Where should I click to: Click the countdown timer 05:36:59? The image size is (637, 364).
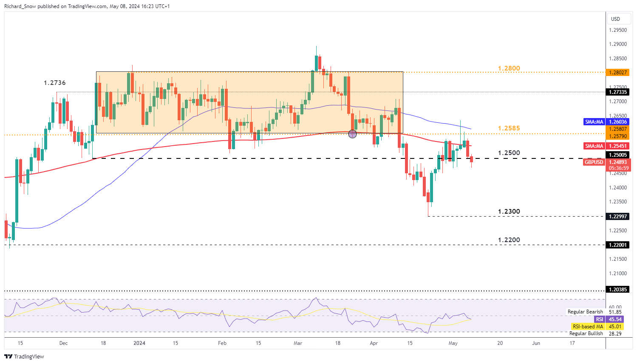click(618, 168)
